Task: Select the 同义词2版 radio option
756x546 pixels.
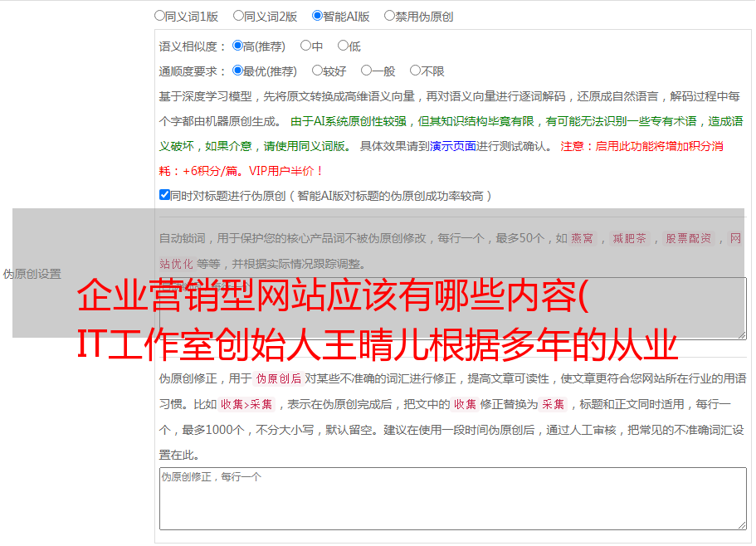Action: (238, 16)
